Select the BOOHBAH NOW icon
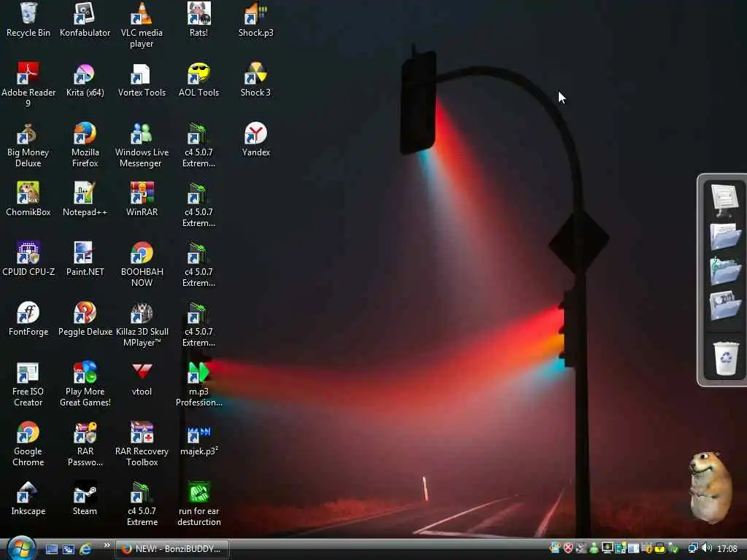This screenshot has width=747, height=560. point(142,264)
